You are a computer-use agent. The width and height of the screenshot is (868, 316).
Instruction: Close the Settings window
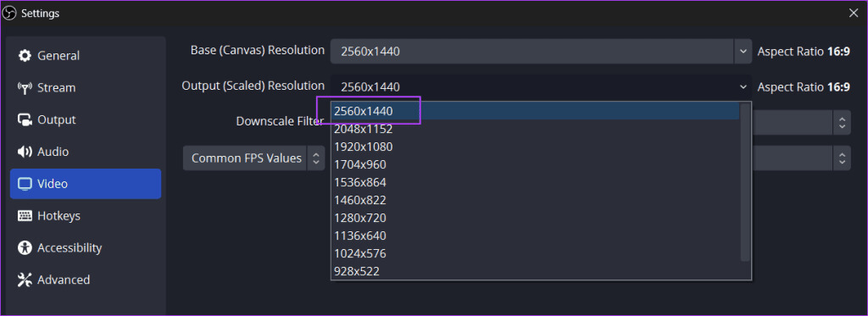click(854, 13)
